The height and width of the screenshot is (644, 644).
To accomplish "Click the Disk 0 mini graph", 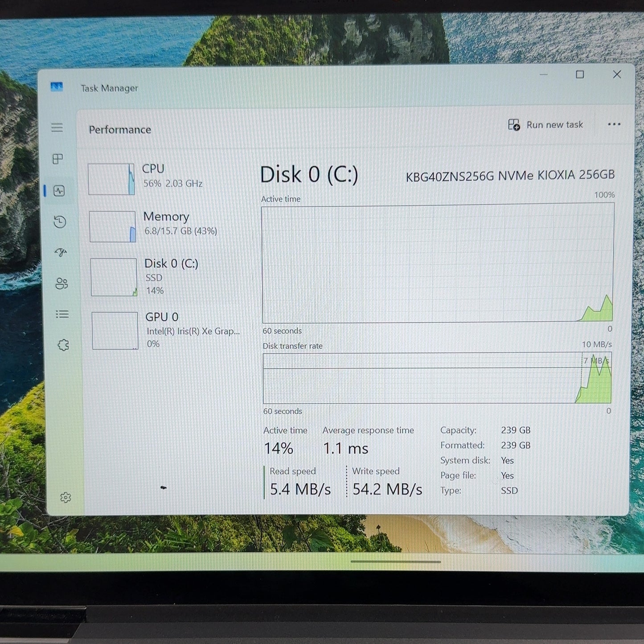I will click(114, 277).
